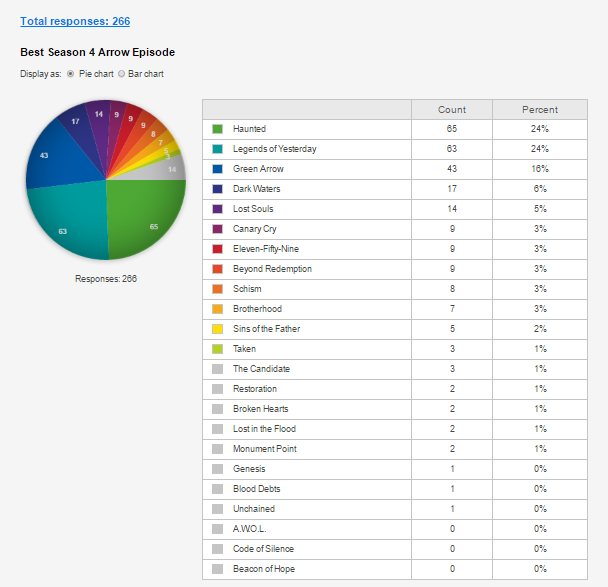Viewport: 608px width, 587px height.
Task: Click the 5% percent for Lost Souls
Action: tap(540, 209)
